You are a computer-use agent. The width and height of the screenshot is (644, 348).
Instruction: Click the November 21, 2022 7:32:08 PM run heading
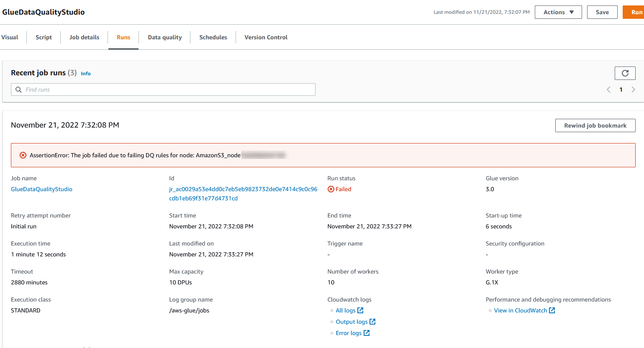pyautogui.click(x=65, y=125)
